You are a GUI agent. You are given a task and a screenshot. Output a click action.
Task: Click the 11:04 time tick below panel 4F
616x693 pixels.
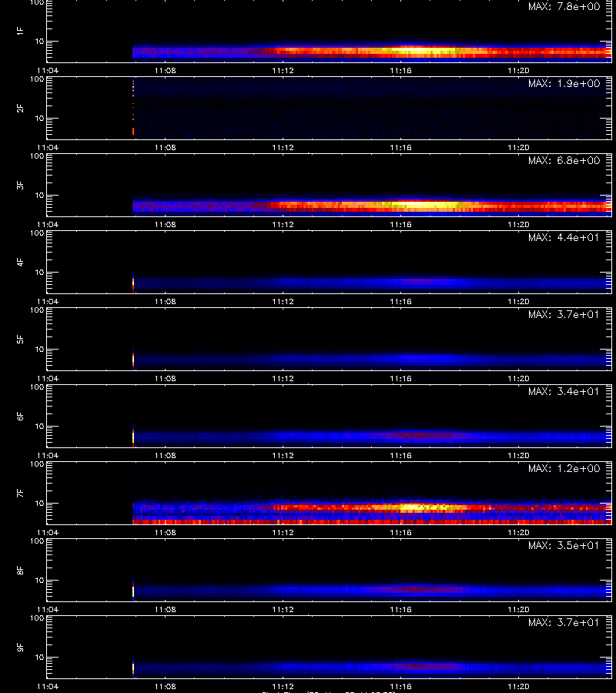(x=47, y=301)
